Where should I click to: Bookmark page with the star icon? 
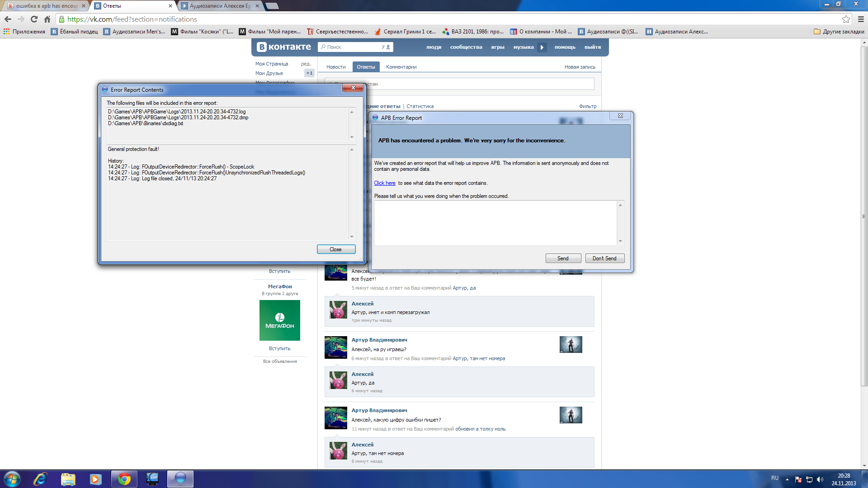[x=846, y=19]
